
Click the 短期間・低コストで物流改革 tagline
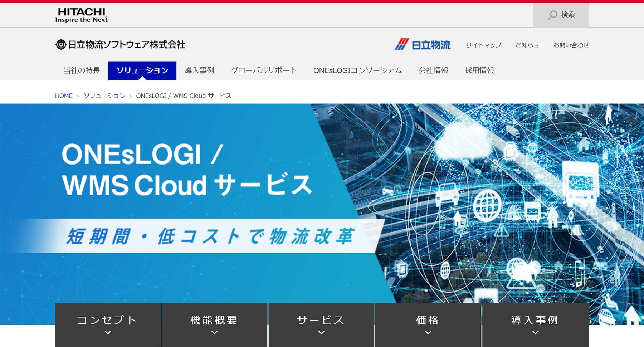[210, 236]
